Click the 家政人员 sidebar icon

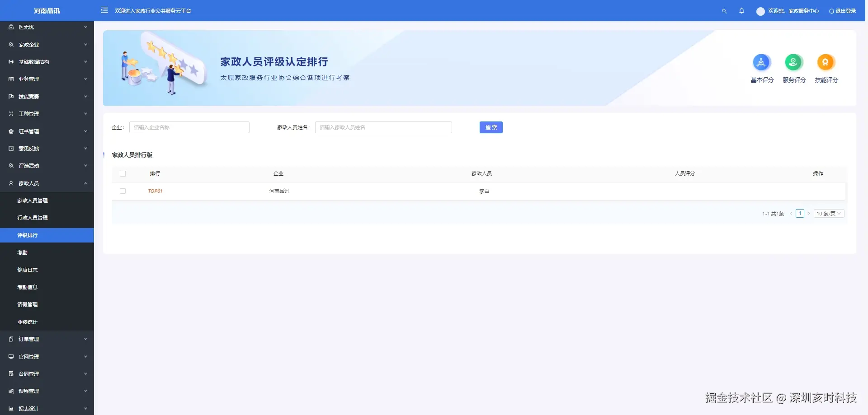point(11,183)
